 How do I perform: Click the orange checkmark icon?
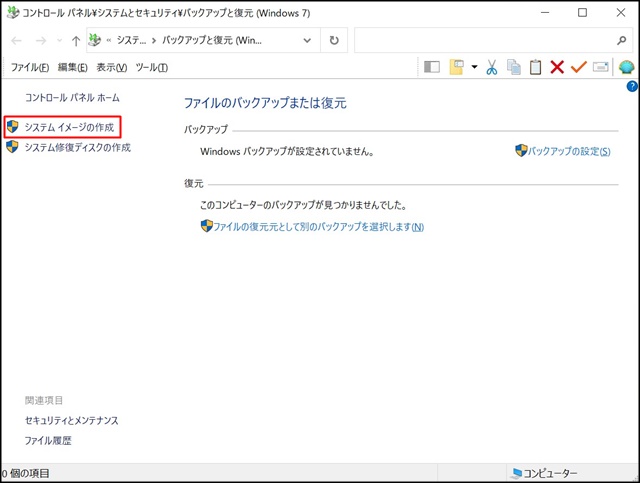[x=579, y=67]
